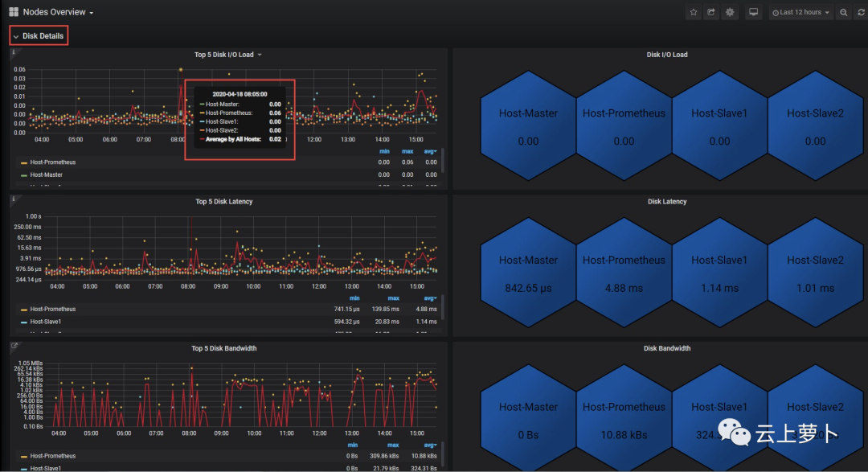Toggle Host-Master series in I/O Load legend

[46, 174]
